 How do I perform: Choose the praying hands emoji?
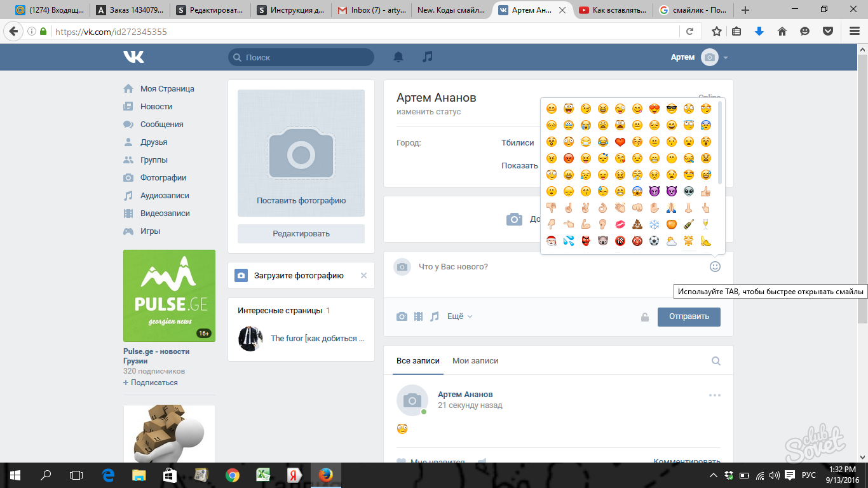coord(671,208)
